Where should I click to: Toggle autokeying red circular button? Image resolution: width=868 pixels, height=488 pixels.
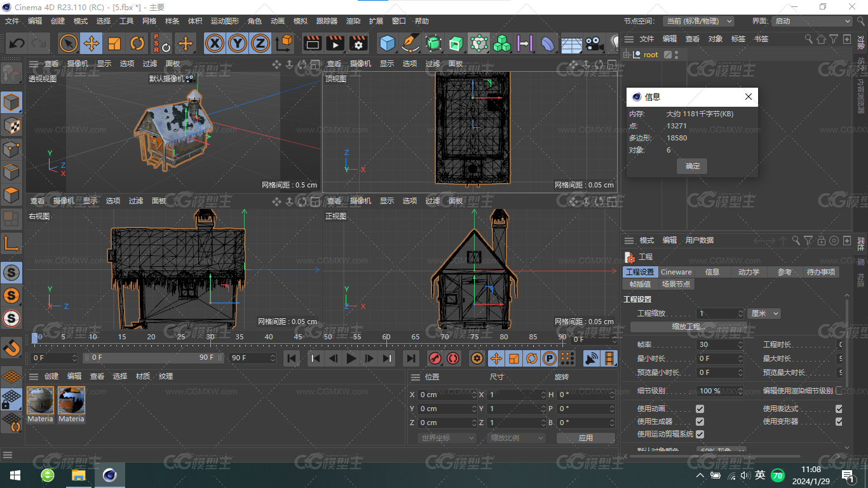(x=452, y=358)
